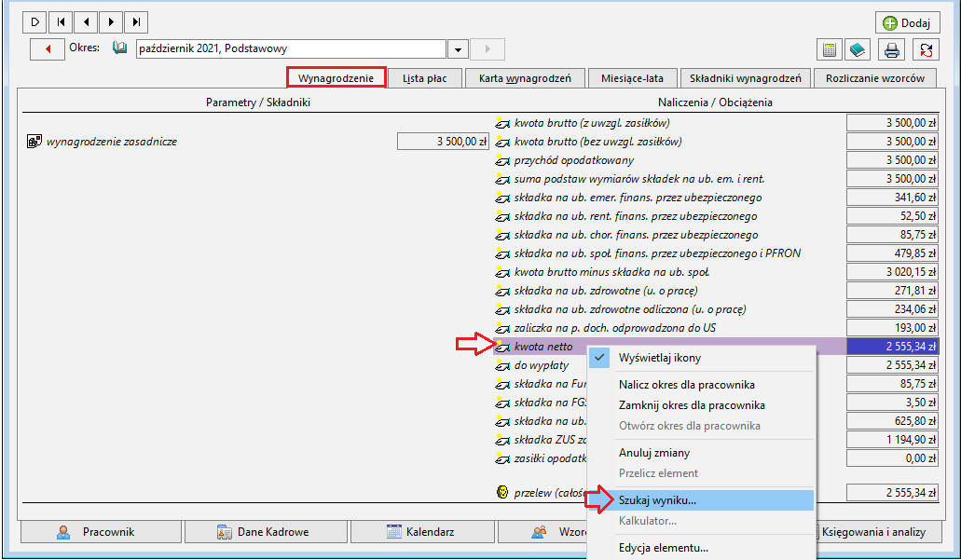Viewport: 961px width, 560px height.
Task: Click the new document D button
Action: (x=34, y=22)
